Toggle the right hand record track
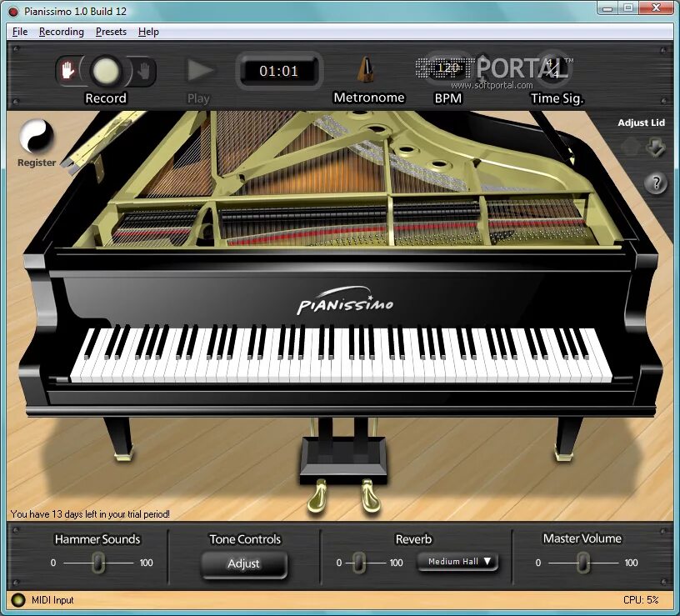This screenshot has height=616, width=680. click(143, 71)
